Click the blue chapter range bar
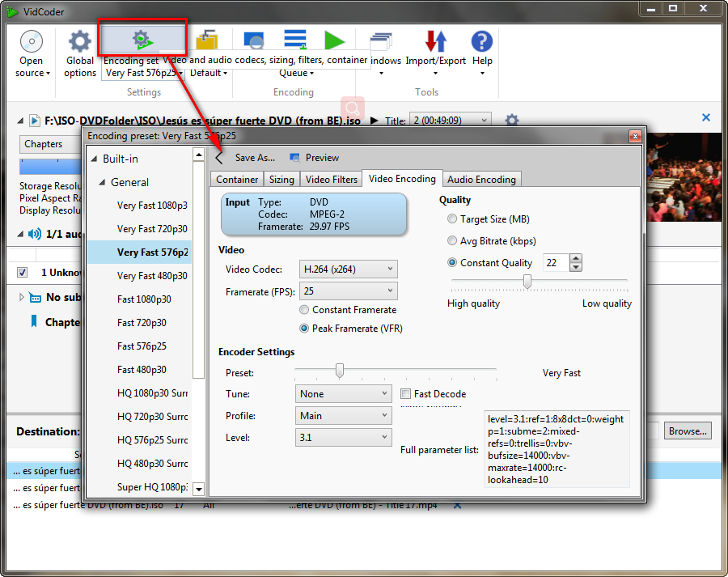Image resolution: width=728 pixels, height=577 pixels. click(x=50, y=167)
